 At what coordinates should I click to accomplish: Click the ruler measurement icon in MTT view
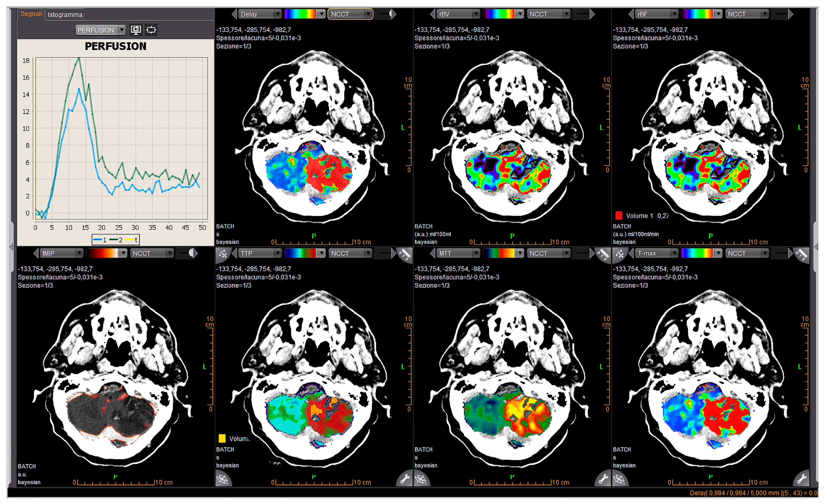(x=603, y=255)
